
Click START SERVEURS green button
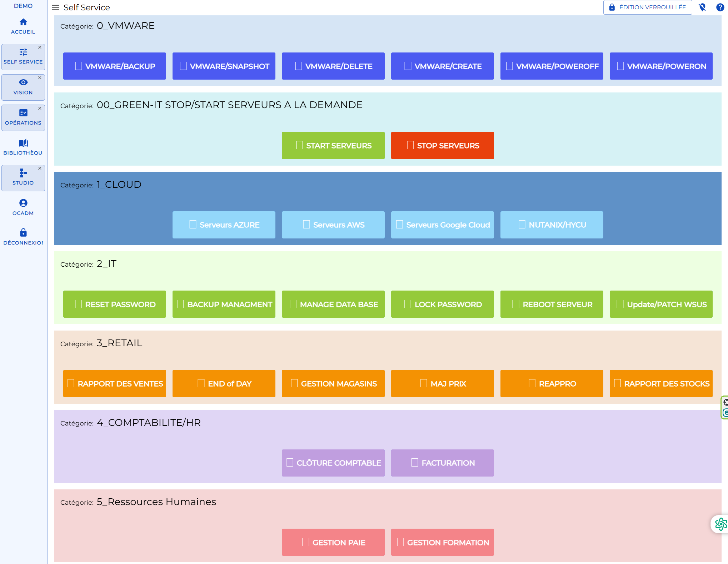[333, 146]
